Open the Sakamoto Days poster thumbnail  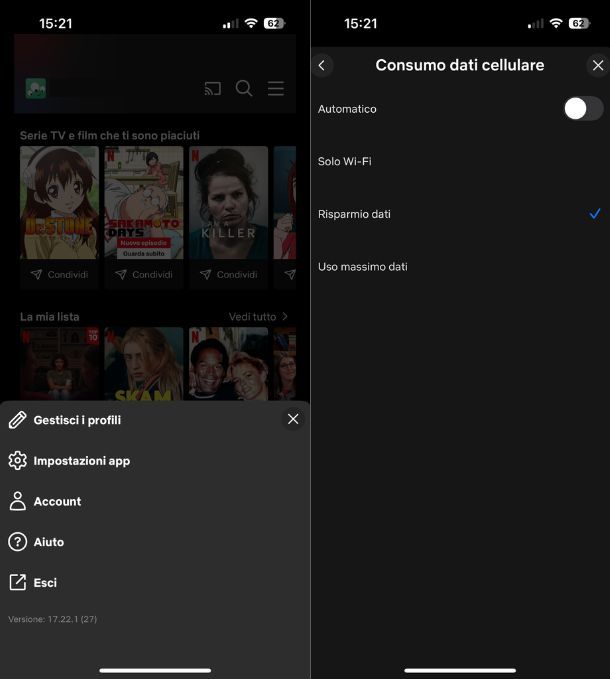(144, 203)
